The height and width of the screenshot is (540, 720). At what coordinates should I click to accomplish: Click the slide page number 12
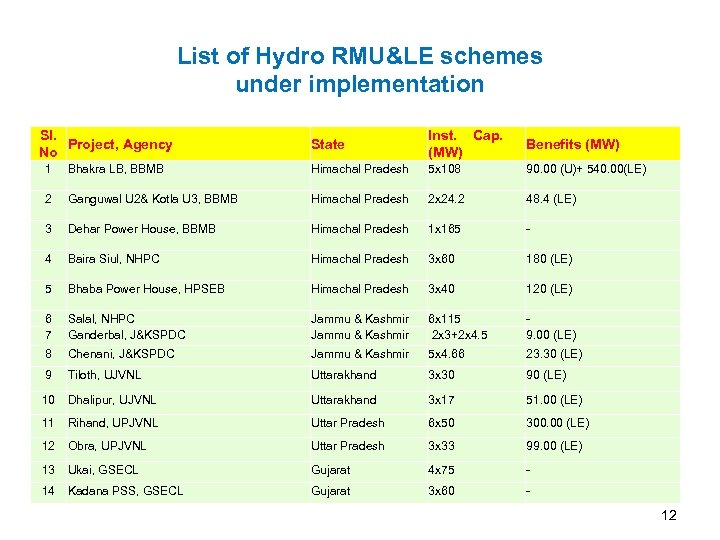669,515
